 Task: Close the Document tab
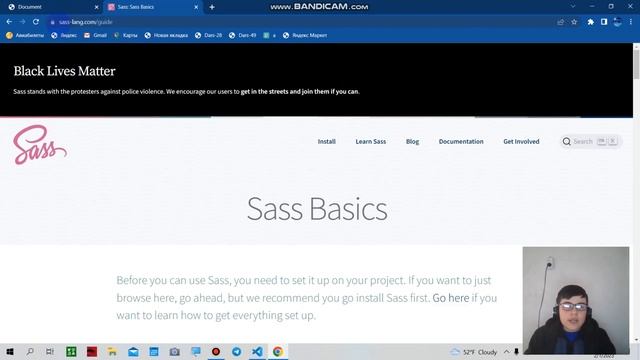point(97,7)
